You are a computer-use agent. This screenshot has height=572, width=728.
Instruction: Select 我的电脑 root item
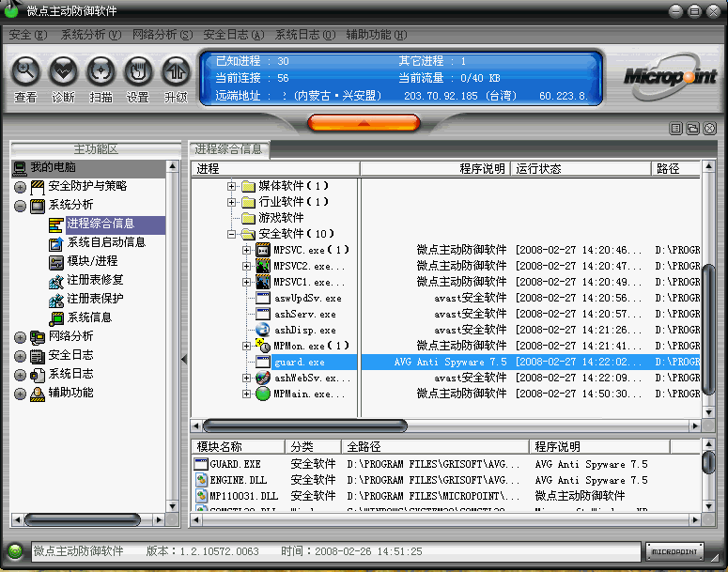coord(88,167)
